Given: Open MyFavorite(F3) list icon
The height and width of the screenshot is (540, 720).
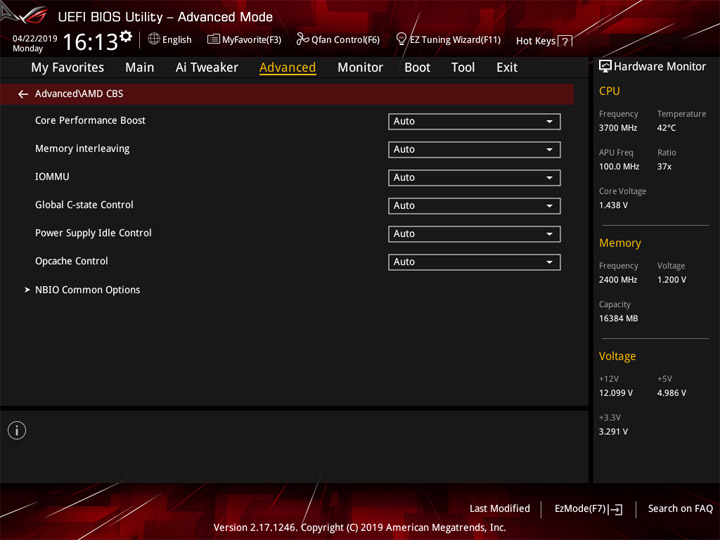Looking at the screenshot, I should click(213, 39).
